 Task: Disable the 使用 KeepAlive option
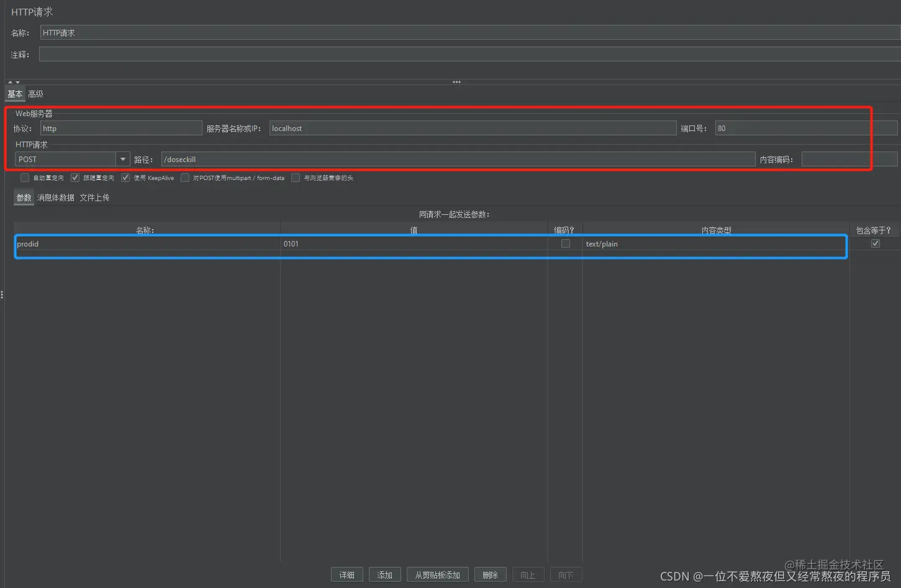125,178
